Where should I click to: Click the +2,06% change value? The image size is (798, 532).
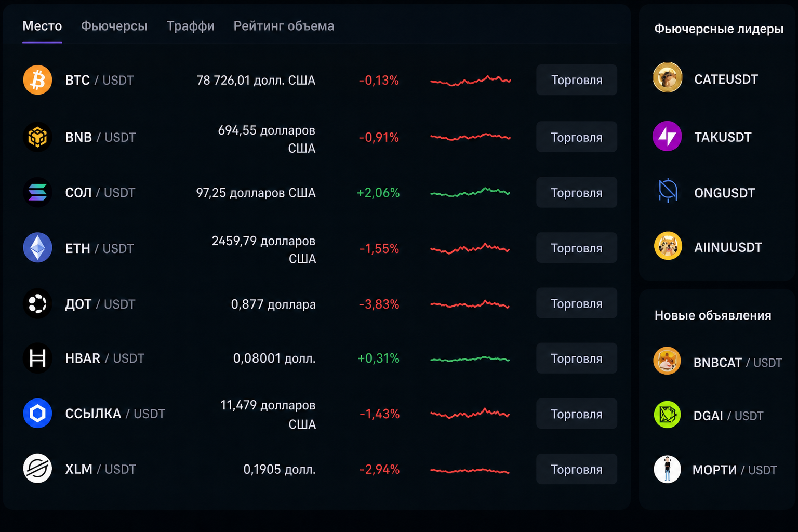(x=378, y=193)
